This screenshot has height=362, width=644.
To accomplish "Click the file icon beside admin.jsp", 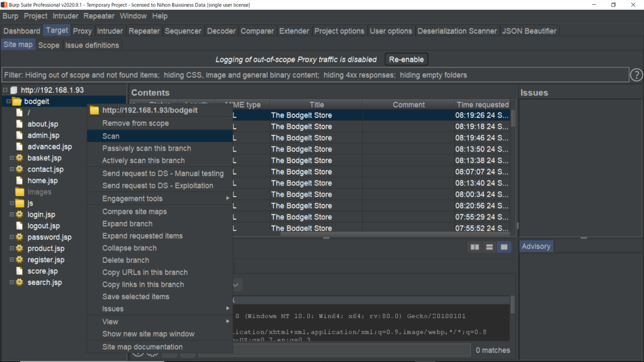I will (19, 135).
